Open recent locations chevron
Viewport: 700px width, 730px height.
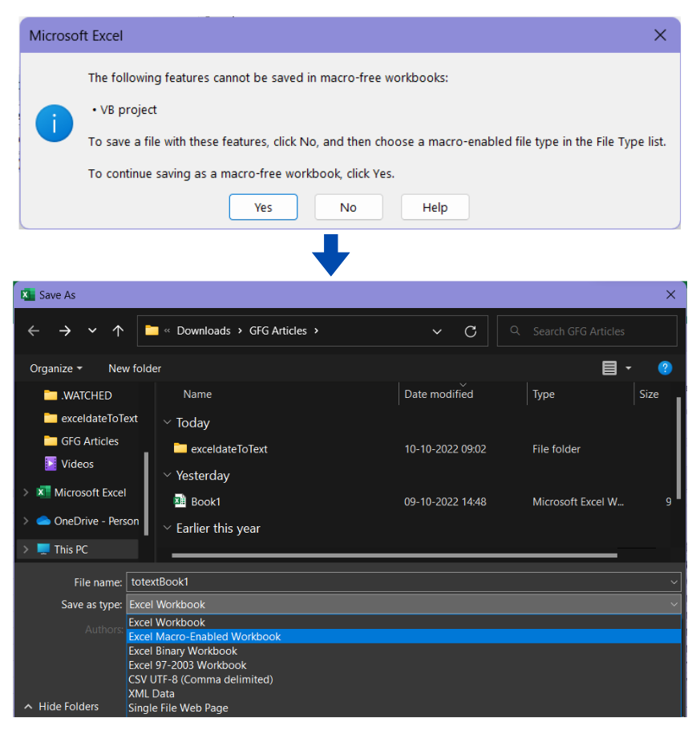(x=92, y=331)
